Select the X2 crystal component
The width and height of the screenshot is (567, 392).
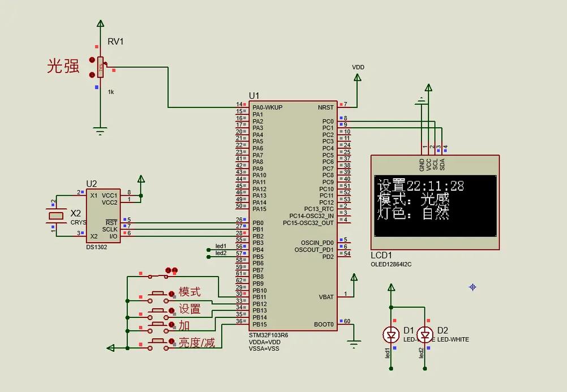click(x=55, y=216)
